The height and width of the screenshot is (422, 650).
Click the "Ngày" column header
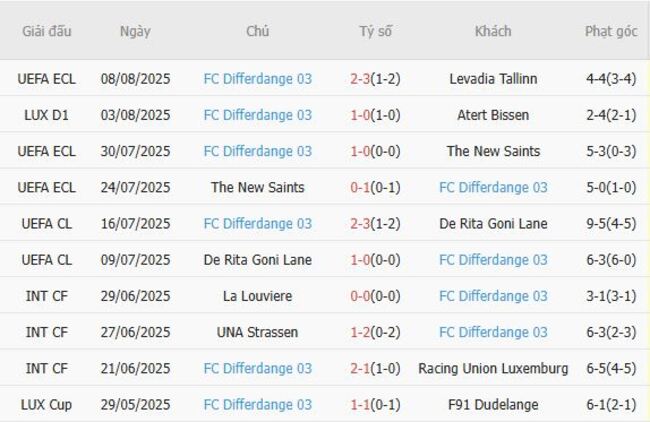pyautogui.click(x=135, y=31)
